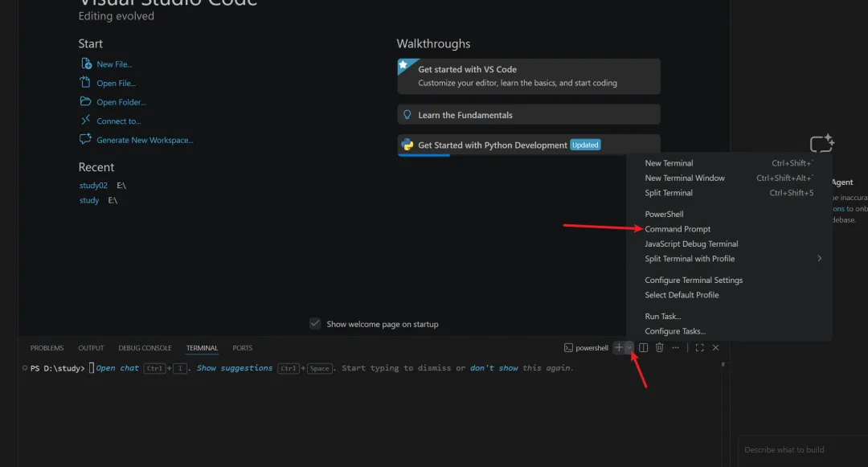The width and height of the screenshot is (868, 467).
Task: Open Learn the Fundamentals walkthrough
Action: pos(529,114)
